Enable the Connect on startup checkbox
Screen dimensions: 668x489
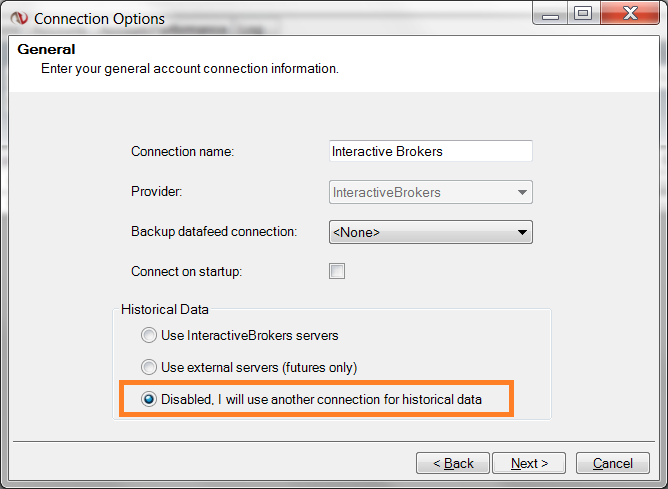tap(337, 271)
